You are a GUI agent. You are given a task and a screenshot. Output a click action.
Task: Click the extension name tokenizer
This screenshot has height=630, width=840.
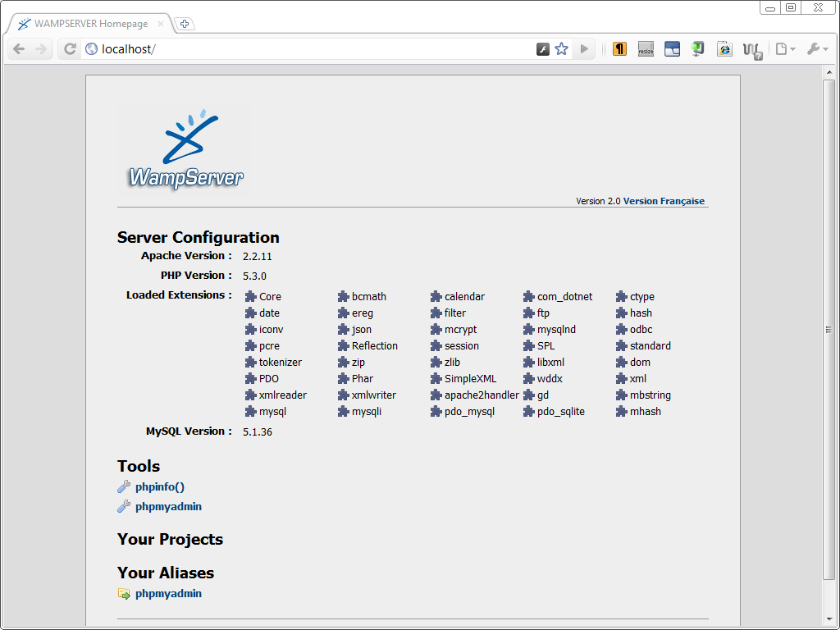pos(281,363)
